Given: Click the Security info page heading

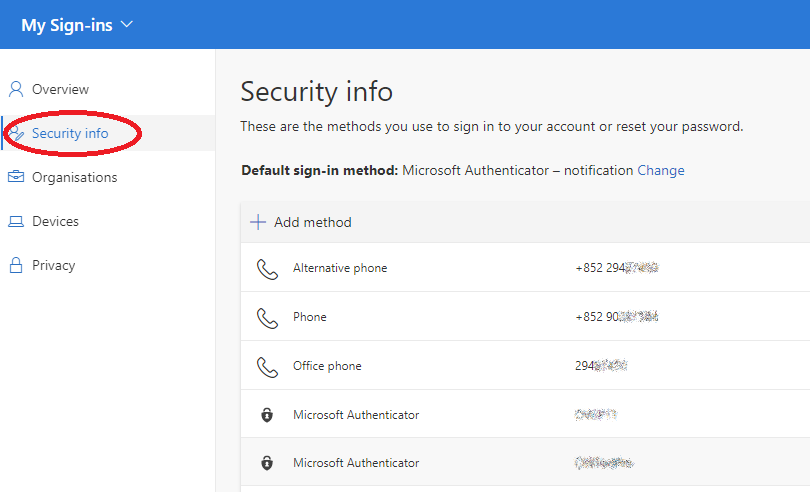Looking at the screenshot, I should [317, 92].
